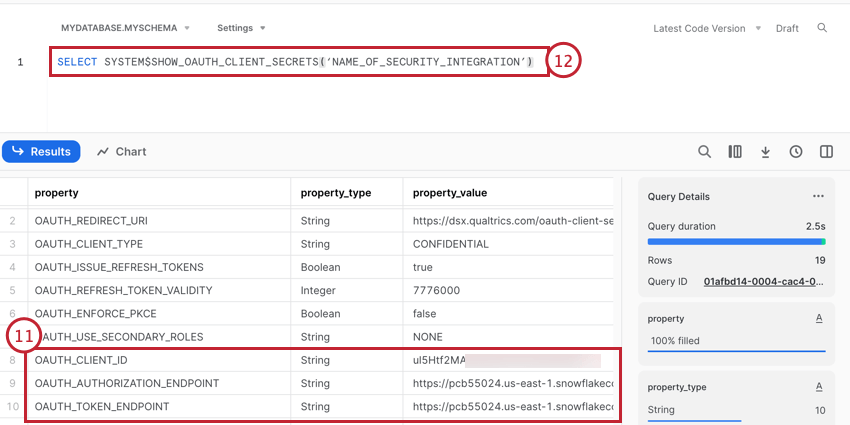
Task: Expand the MYDATABASE.MYSCHEMA dropdown
Action: pyautogui.click(x=125, y=28)
